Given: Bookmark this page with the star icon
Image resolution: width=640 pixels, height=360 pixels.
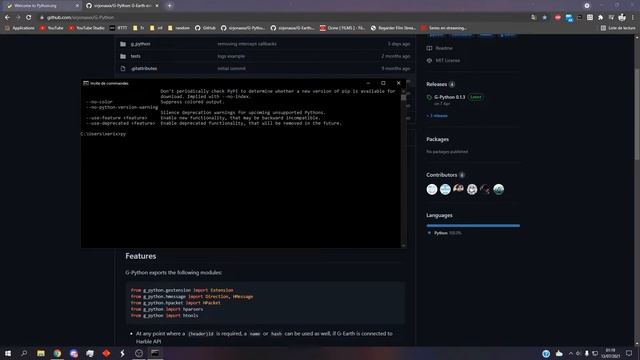Looking at the screenshot, I should [x=544, y=18].
